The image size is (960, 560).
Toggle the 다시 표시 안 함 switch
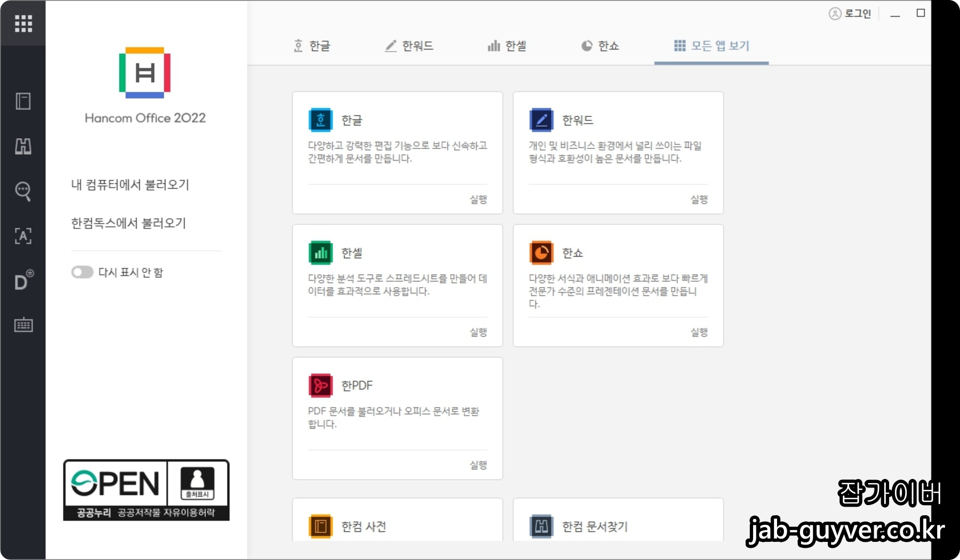(82, 272)
